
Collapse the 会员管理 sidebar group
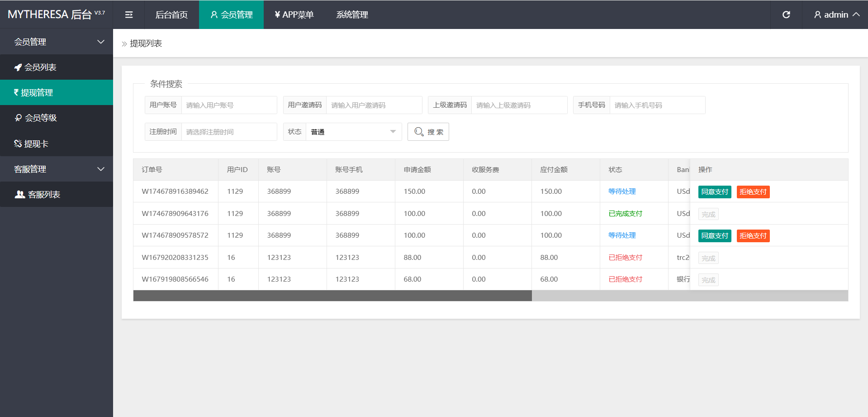point(100,42)
